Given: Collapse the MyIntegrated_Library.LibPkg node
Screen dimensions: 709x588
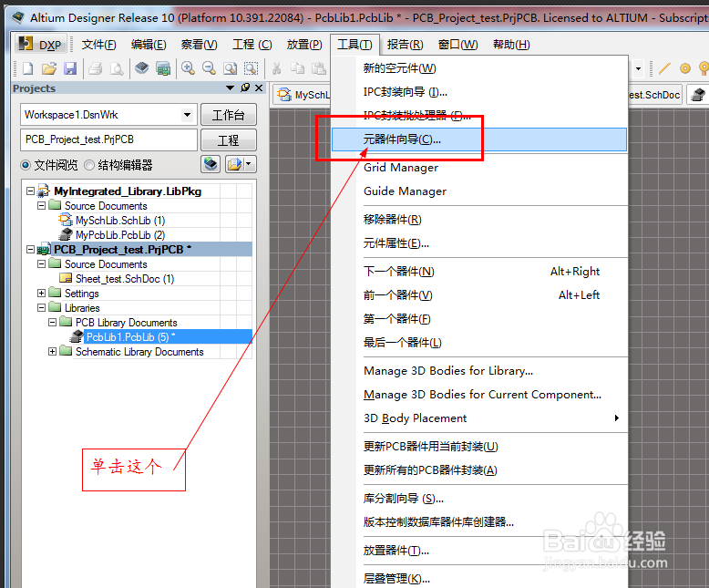Looking at the screenshot, I should click(30, 191).
